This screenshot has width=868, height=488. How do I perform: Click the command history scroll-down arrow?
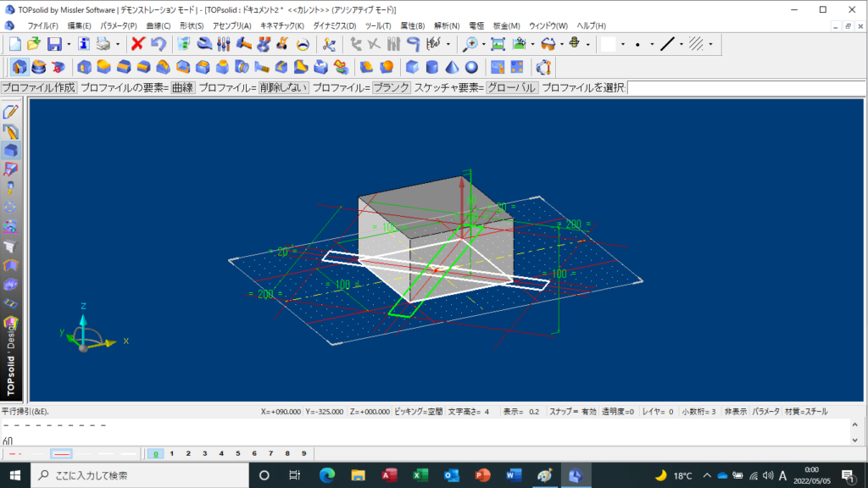855,440
